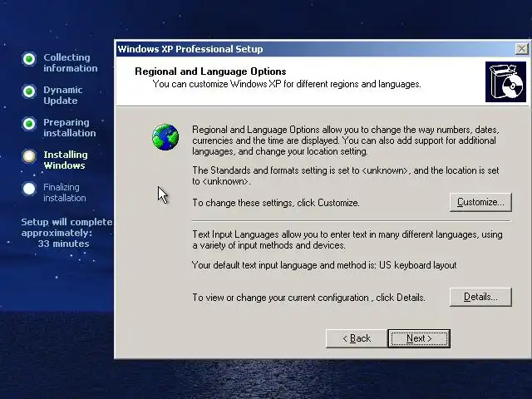Click the setup box and CD icon
Image resolution: width=532 pixels, height=399 pixels.
click(505, 81)
